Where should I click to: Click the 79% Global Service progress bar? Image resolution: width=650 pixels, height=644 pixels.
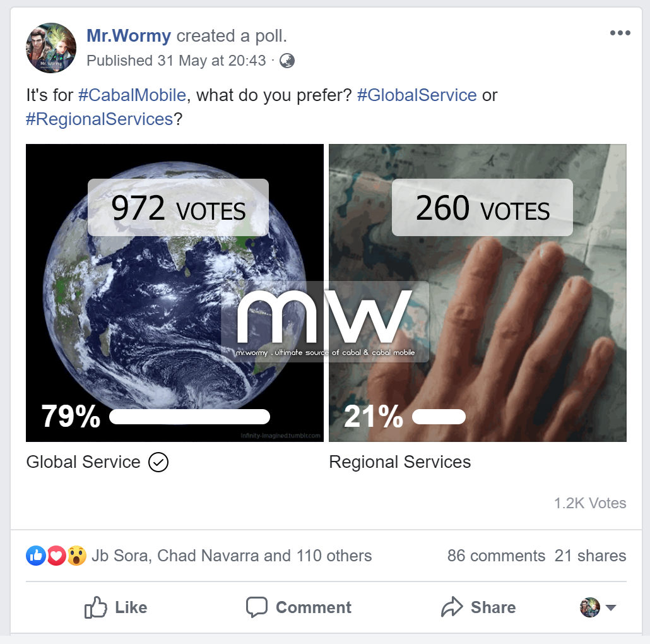[189, 417]
